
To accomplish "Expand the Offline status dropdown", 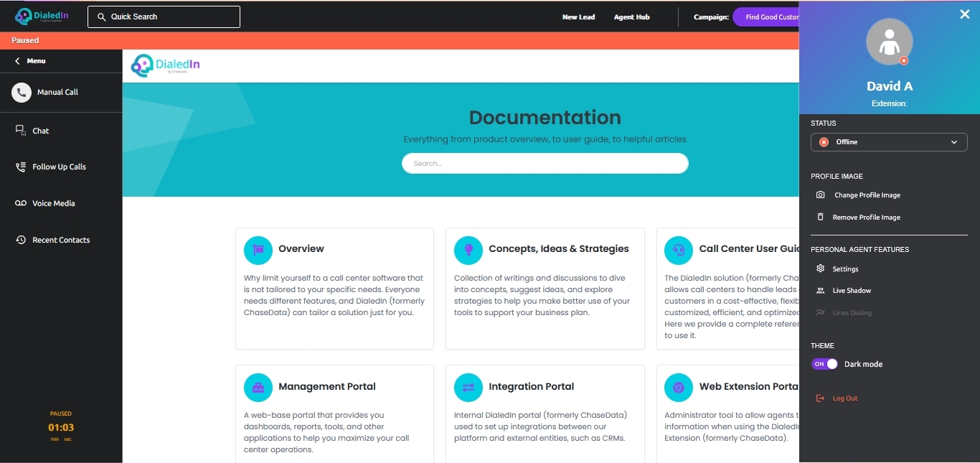I will pyautogui.click(x=889, y=142).
